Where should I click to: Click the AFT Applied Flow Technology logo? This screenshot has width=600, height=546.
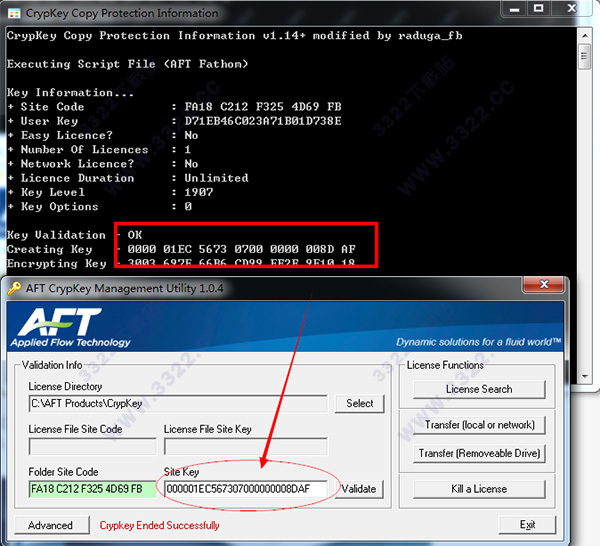(x=70, y=328)
